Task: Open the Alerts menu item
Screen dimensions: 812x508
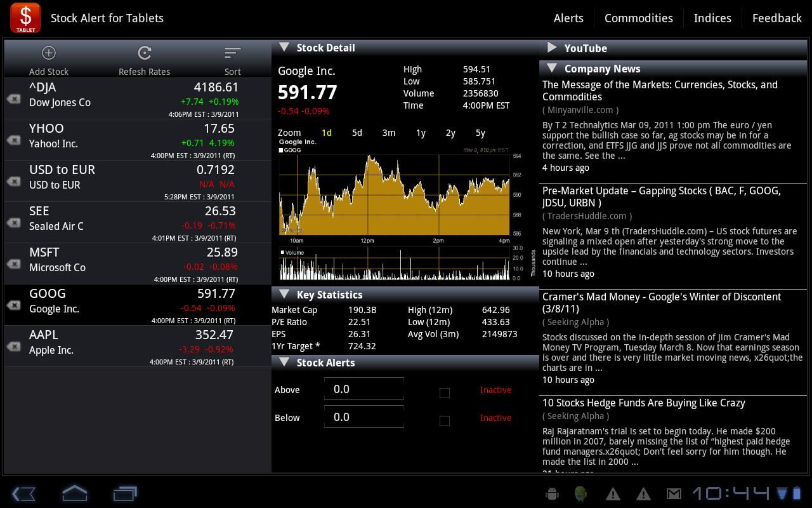Action: 568,18
